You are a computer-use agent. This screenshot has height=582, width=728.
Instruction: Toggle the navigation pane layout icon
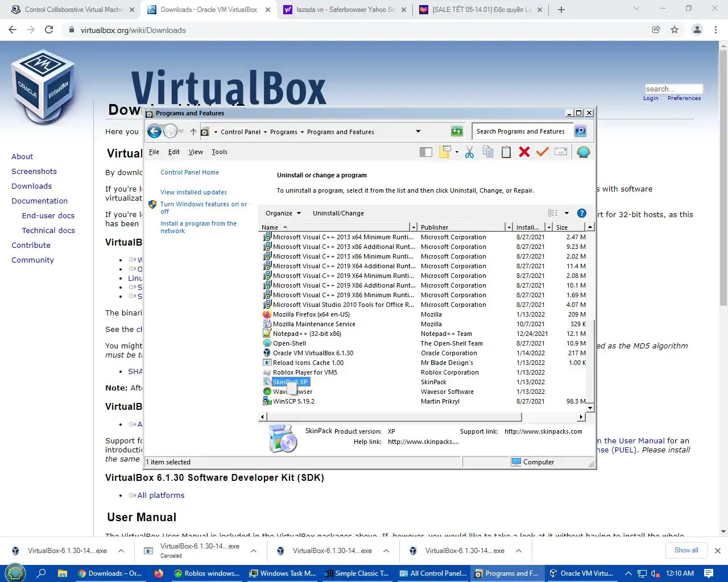click(x=426, y=152)
